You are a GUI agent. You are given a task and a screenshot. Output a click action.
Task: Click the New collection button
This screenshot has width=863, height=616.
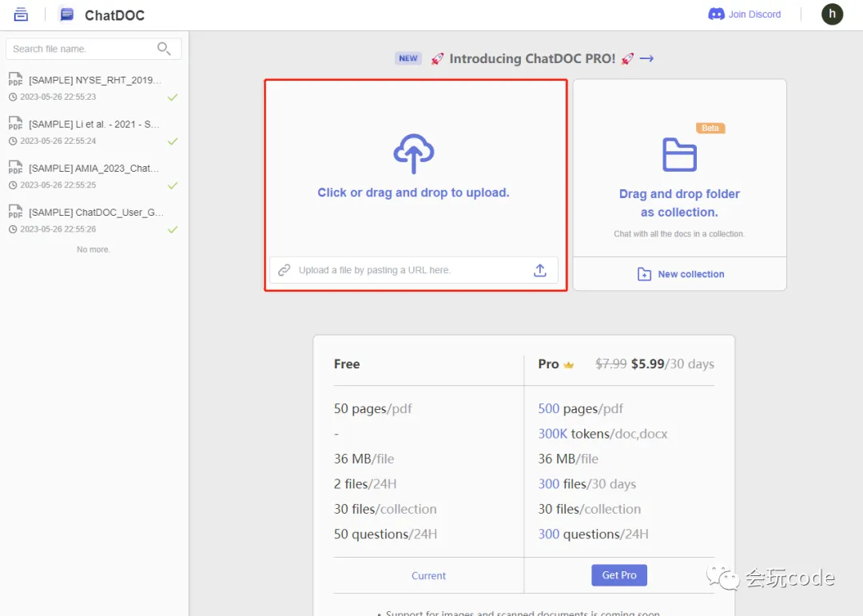click(x=680, y=273)
